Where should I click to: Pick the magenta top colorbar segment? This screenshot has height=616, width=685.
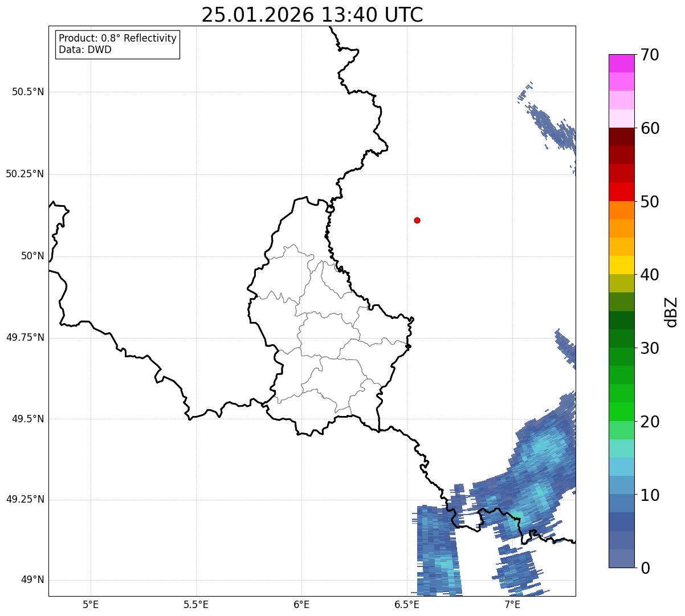pos(621,63)
